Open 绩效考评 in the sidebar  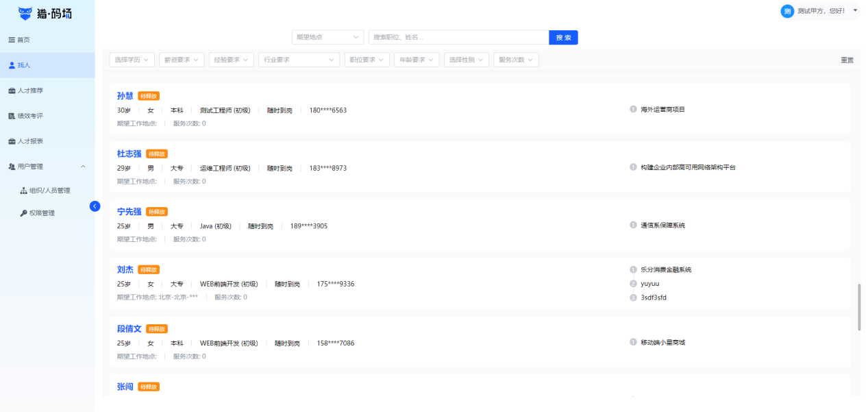[30, 116]
